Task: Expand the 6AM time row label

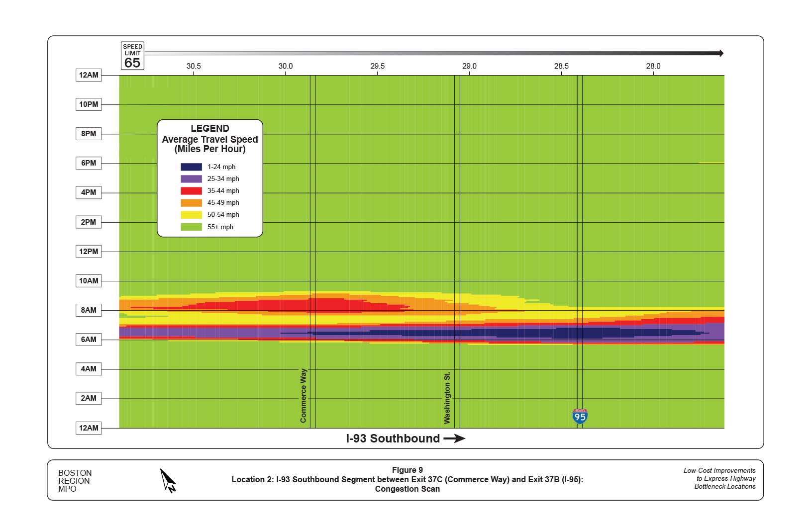Action: click(x=88, y=340)
